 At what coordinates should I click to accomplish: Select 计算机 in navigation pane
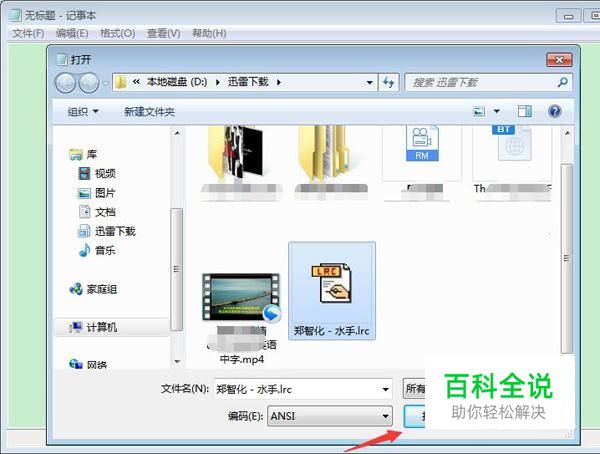(112, 327)
